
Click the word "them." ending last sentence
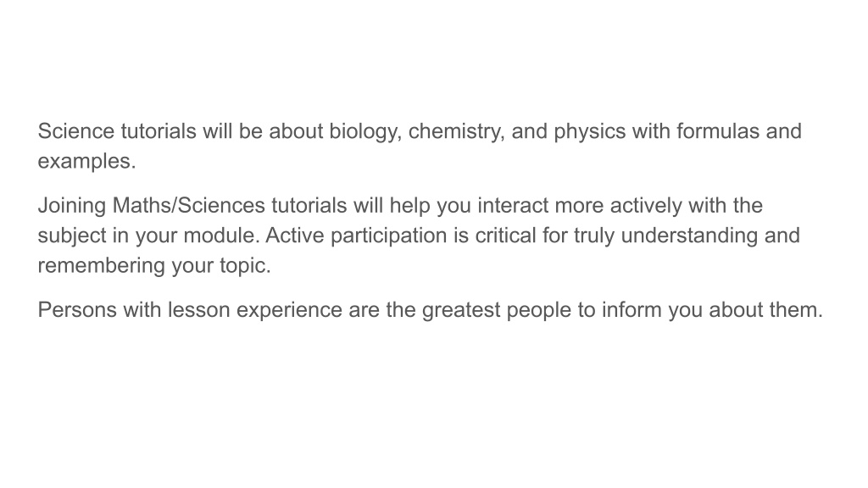click(795, 310)
